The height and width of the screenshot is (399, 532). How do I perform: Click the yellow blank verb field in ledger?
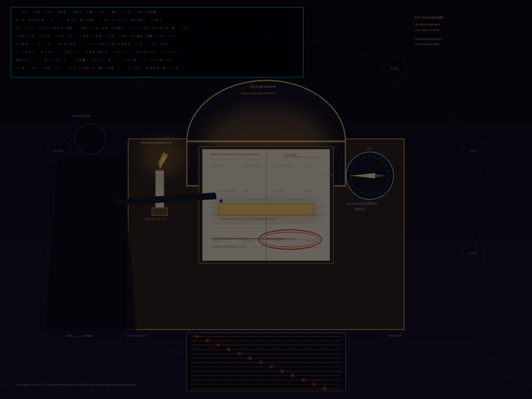(x=266, y=209)
